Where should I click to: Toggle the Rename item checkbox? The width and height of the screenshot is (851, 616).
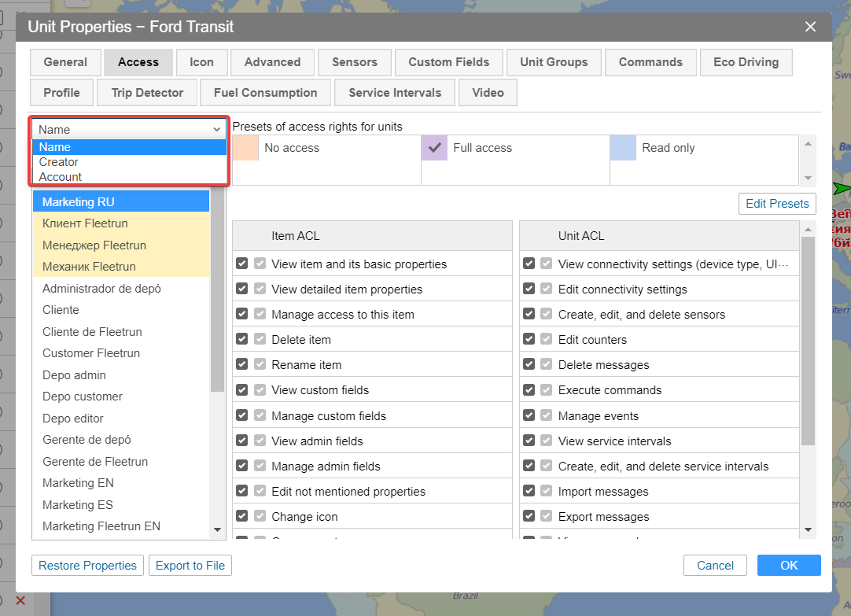tap(242, 365)
